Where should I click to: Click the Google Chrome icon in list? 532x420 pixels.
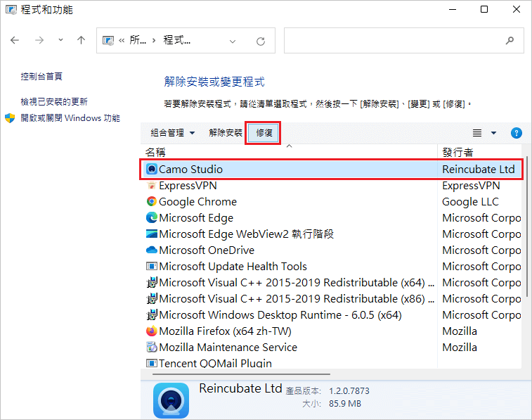coord(151,202)
